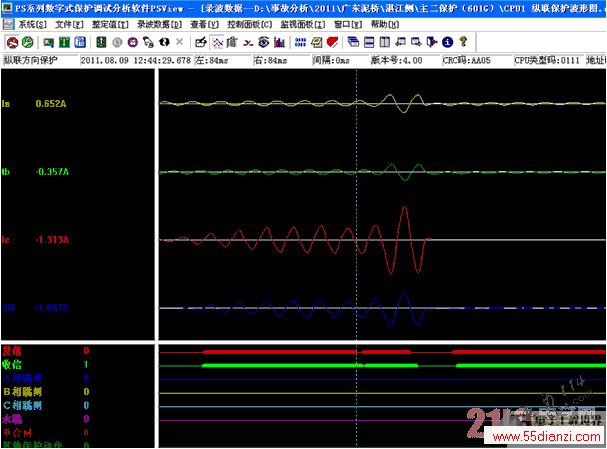
Task: Click the cascade windows toolbar icon
Action: (x=353, y=42)
